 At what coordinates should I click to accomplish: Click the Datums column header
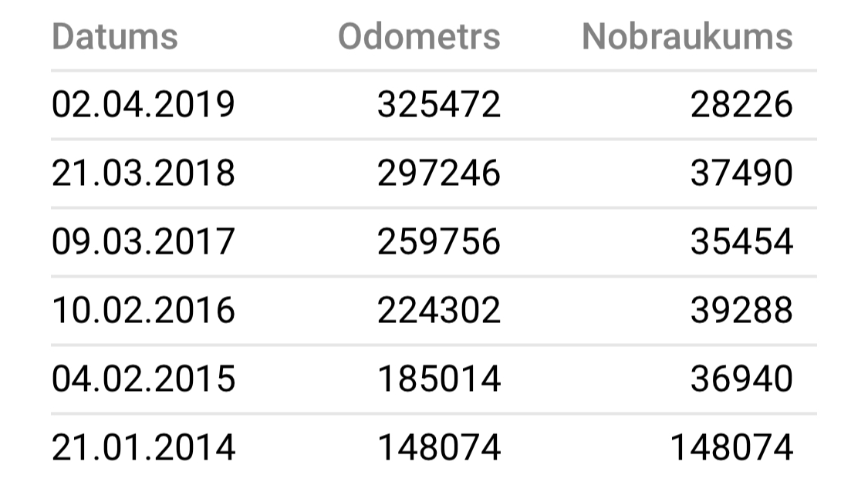115,36
